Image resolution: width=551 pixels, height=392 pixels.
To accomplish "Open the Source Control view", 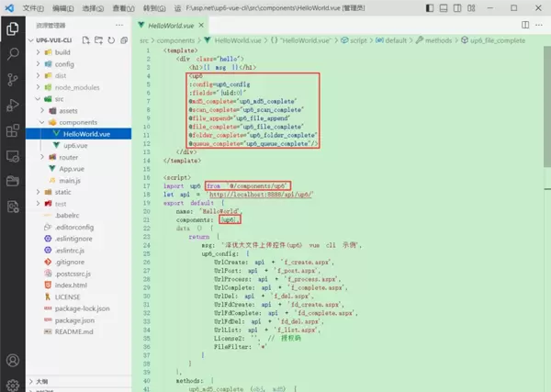I will point(13,79).
